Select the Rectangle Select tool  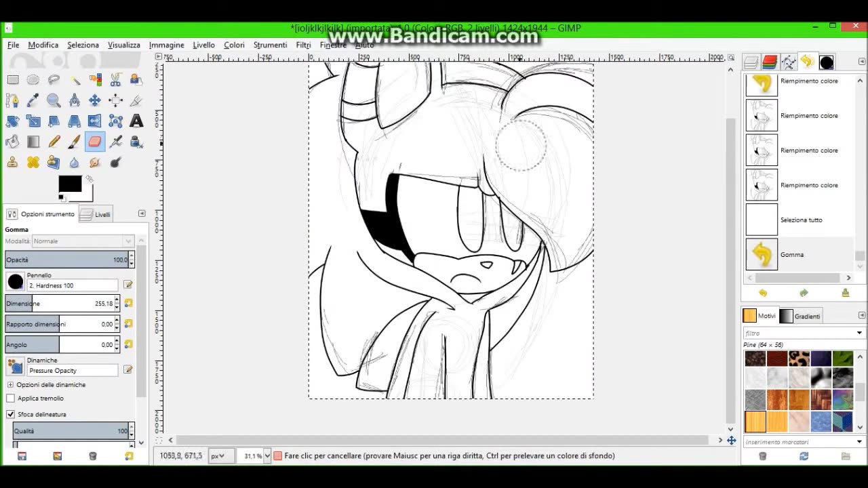click(x=12, y=80)
